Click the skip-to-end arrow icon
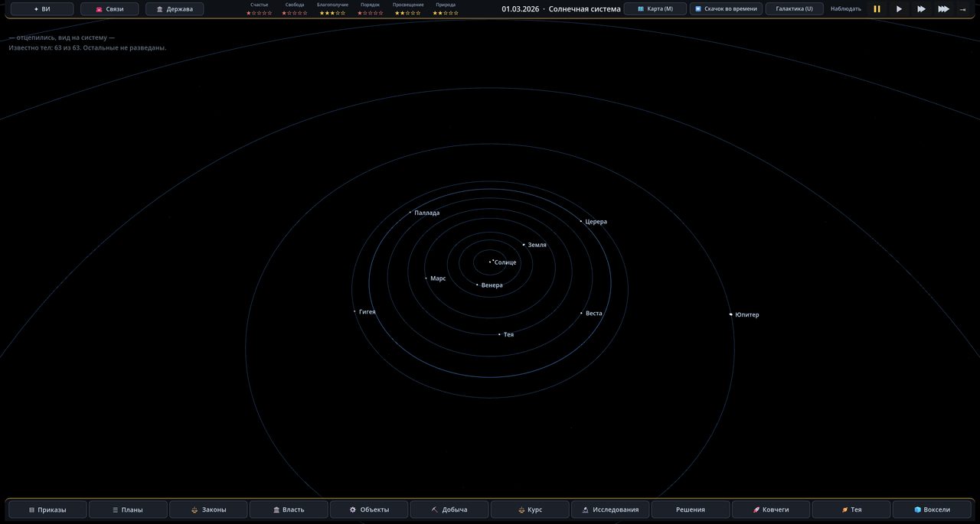The image size is (980, 524). coord(962,9)
